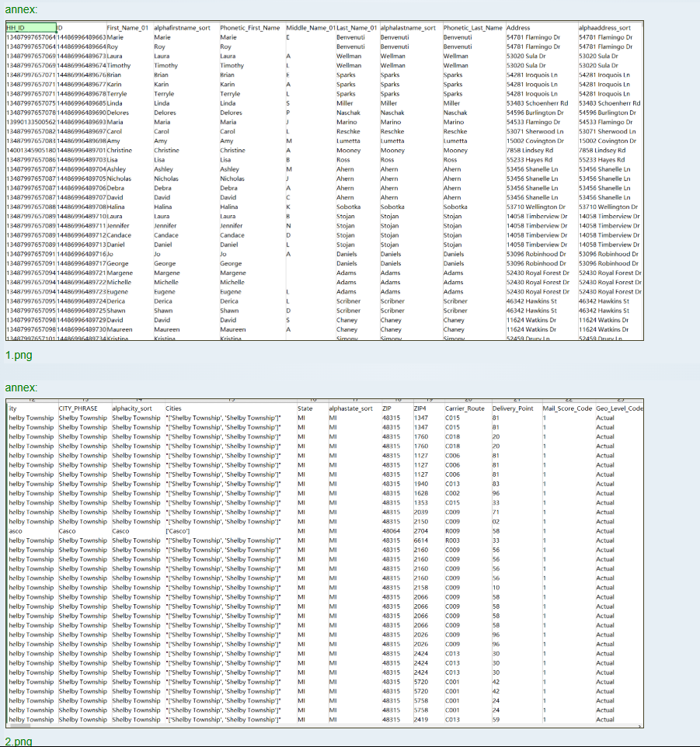Image resolution: width=700 pixels, height=747 pixels.
Task: Open the 1.png attachment link
Action: tap(18, 356)
